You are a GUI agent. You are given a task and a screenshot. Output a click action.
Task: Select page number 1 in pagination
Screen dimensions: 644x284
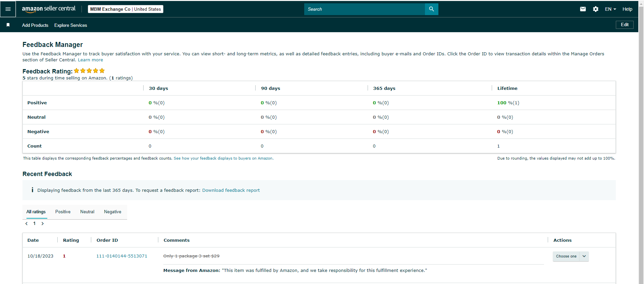click(34, 223)
